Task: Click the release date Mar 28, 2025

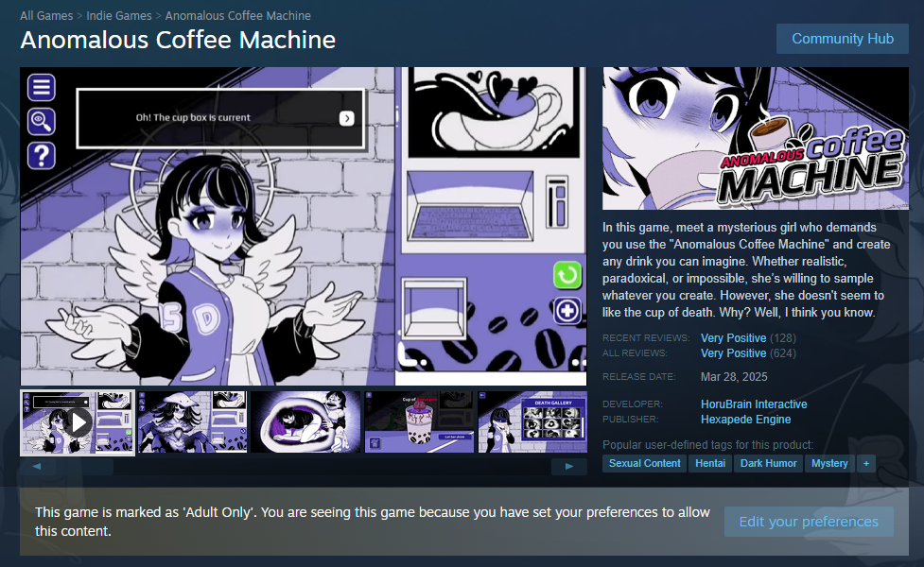Action: tap(734, 377)
